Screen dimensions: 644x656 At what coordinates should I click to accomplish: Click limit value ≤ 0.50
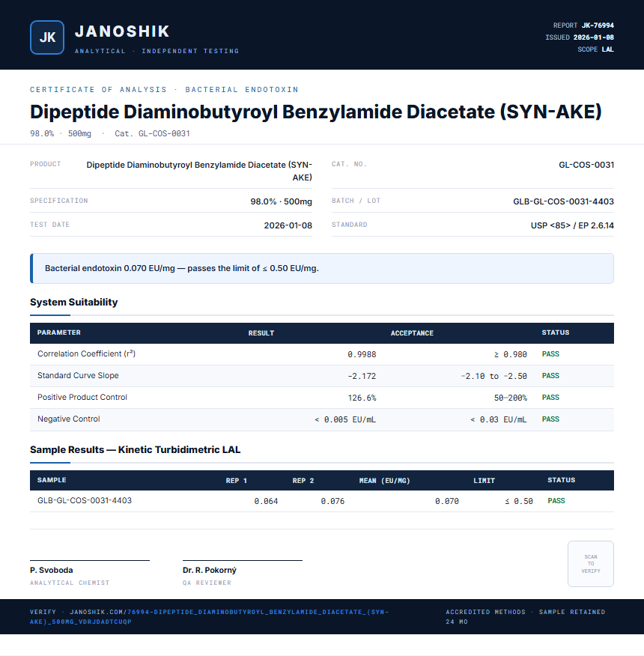519,501
